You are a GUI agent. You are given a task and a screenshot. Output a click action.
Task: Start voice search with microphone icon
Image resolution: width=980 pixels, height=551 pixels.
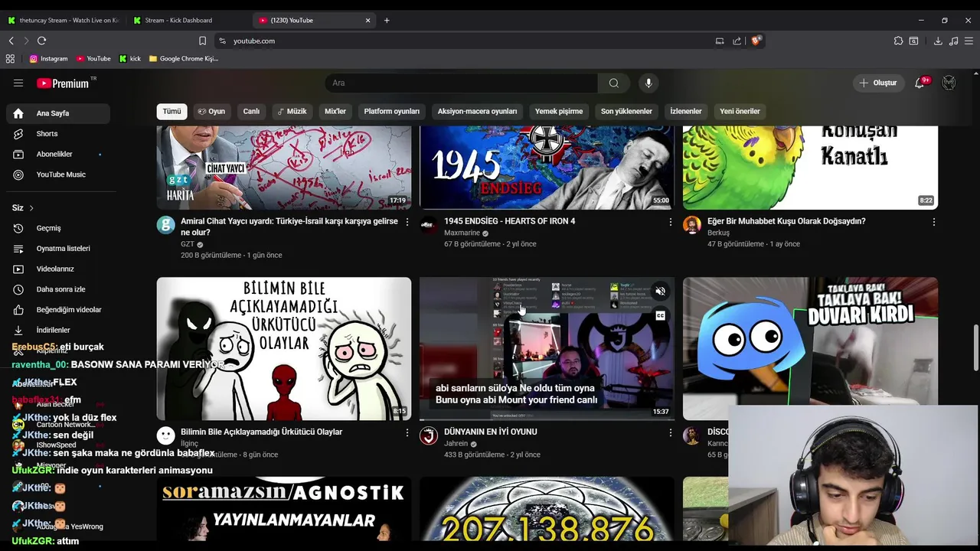[648, 83]
